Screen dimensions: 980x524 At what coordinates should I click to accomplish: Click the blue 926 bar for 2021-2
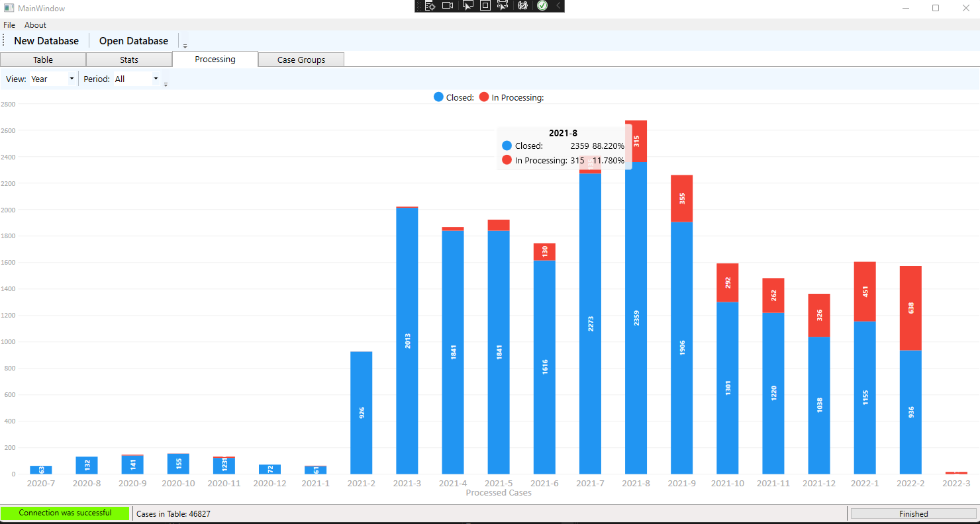(362, 413)
